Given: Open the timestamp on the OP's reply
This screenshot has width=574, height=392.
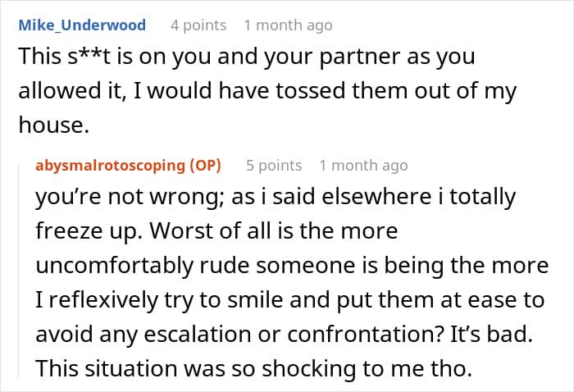Looking at the screenshot, I should (x=363, y=166).
